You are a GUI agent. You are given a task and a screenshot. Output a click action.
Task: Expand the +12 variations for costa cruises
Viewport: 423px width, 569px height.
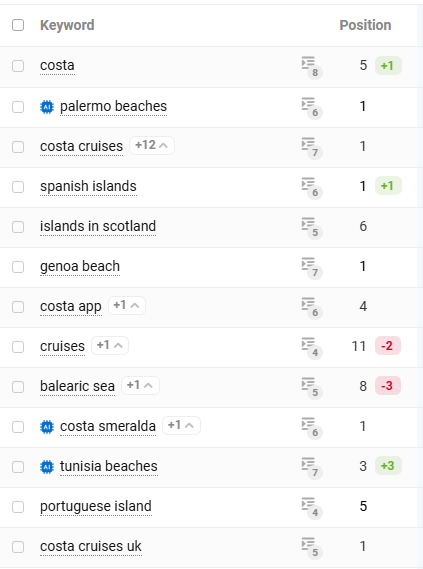[152, 146]
